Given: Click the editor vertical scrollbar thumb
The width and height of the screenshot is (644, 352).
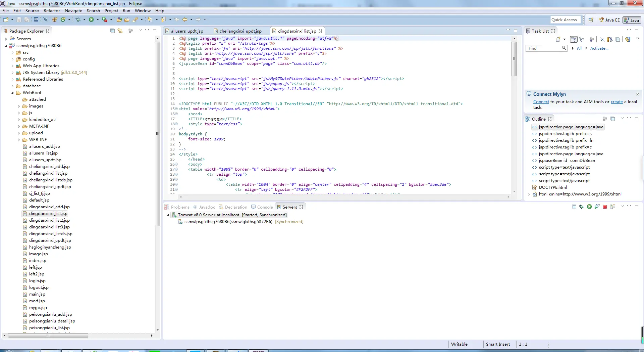Looking at the screenshot, I should pyautogui.click(x=514, y=58).
